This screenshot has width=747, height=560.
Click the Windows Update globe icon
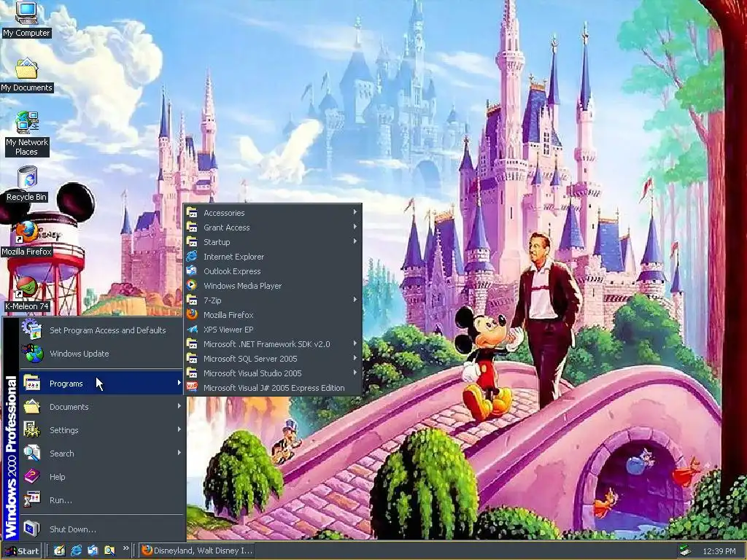[32, 354]
